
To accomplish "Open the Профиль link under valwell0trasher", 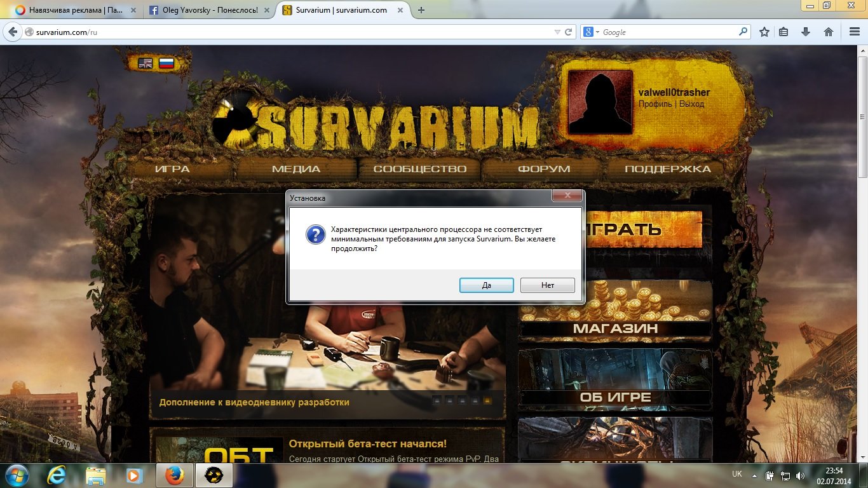I will pyautogui.click(x=655, y=104).
